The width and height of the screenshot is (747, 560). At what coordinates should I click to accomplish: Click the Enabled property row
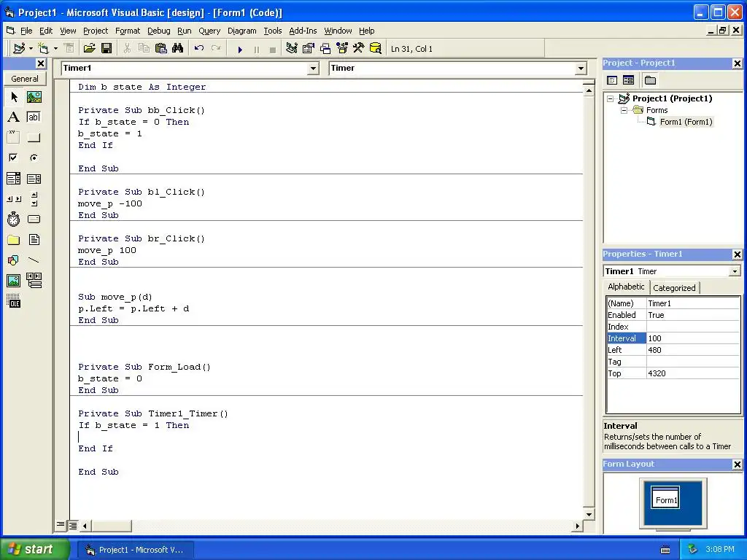coord(673,315)
